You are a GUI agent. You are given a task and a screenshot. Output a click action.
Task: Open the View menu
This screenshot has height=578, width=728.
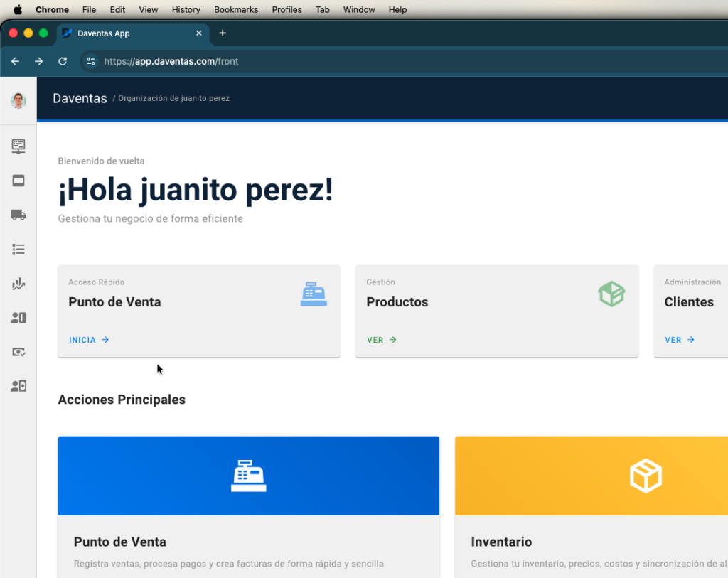[149, 9]
